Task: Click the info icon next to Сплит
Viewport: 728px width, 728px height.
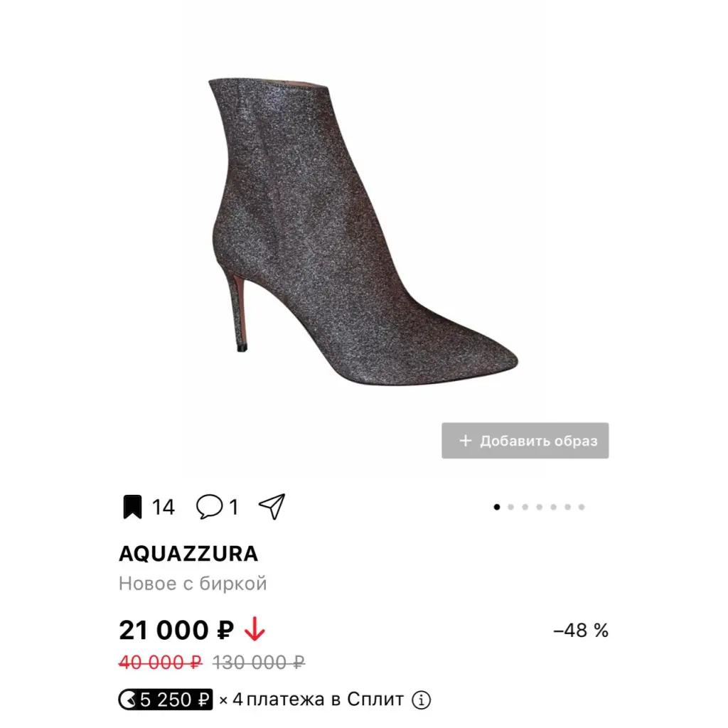Action: 421,700
